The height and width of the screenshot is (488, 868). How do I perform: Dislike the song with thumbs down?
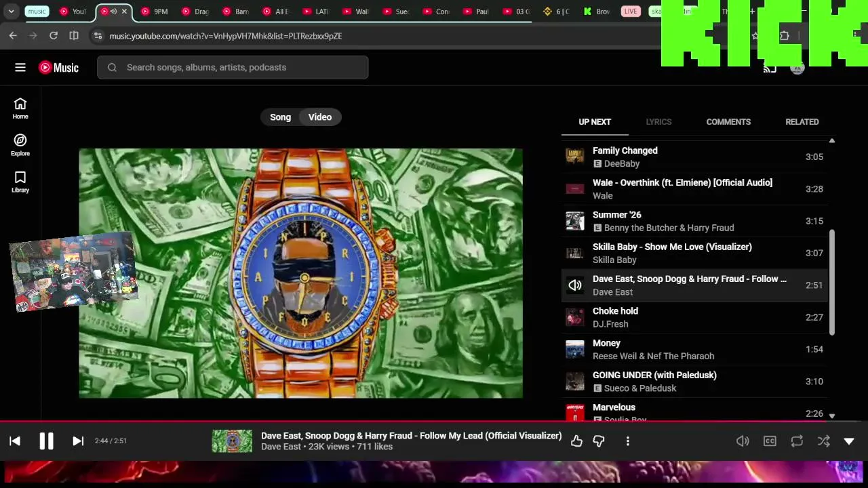(x=599, y=441)
